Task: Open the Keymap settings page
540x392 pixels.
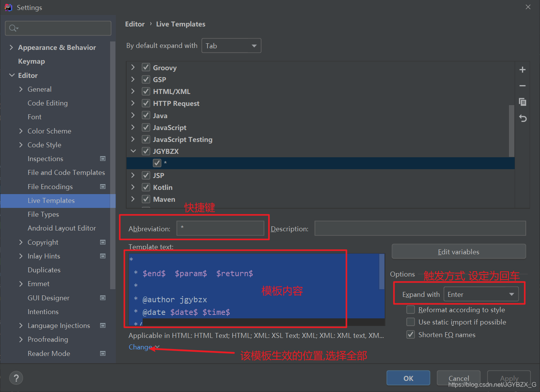Action: tap(31, 61)
